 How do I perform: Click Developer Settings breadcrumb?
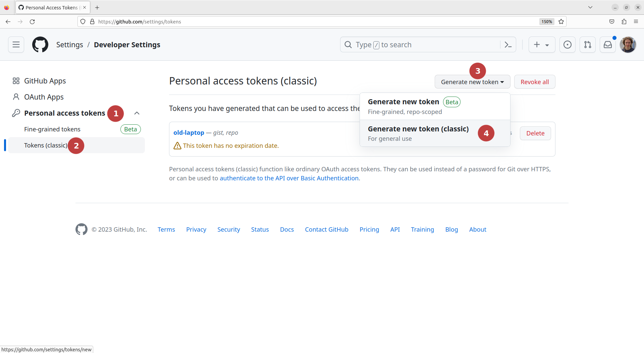click(127, 45)
